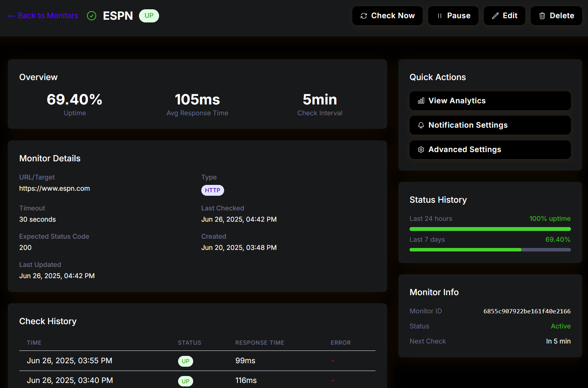
Task: Edit the ESPN monitor
Action: pos(504,16)
